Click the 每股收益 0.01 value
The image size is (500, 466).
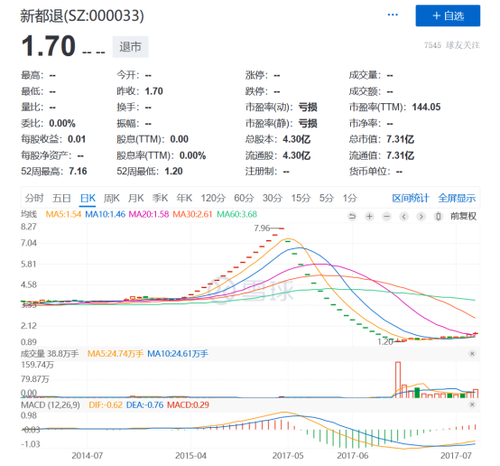tap(77, 139)
